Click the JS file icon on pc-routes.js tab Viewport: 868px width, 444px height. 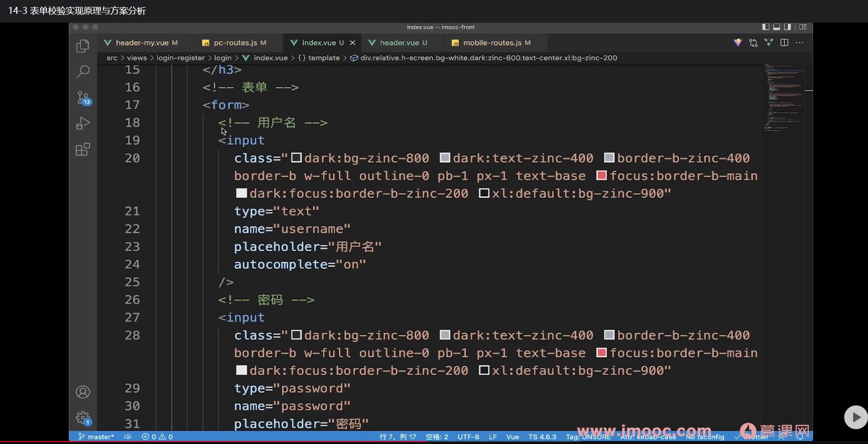[205, 43]
